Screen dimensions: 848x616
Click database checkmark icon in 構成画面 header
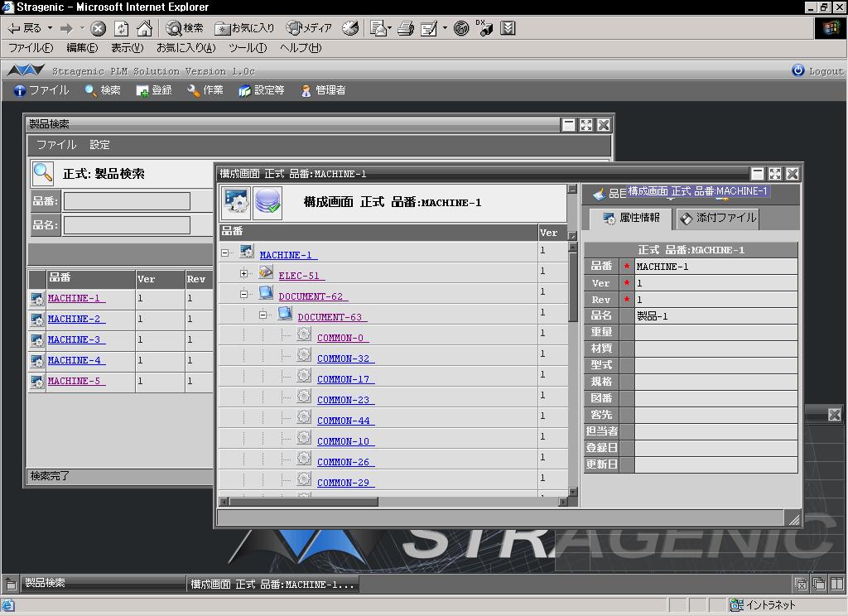[267, 202]
